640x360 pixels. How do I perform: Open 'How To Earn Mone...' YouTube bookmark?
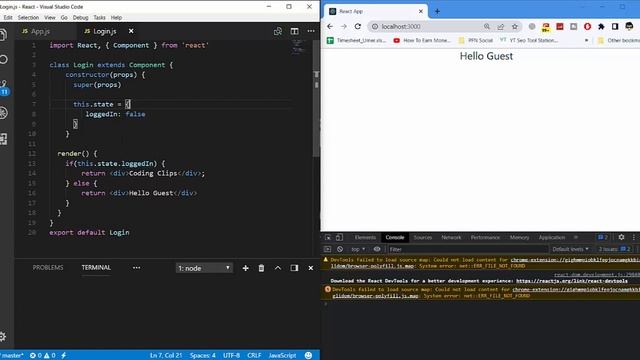tap(422, 40)
